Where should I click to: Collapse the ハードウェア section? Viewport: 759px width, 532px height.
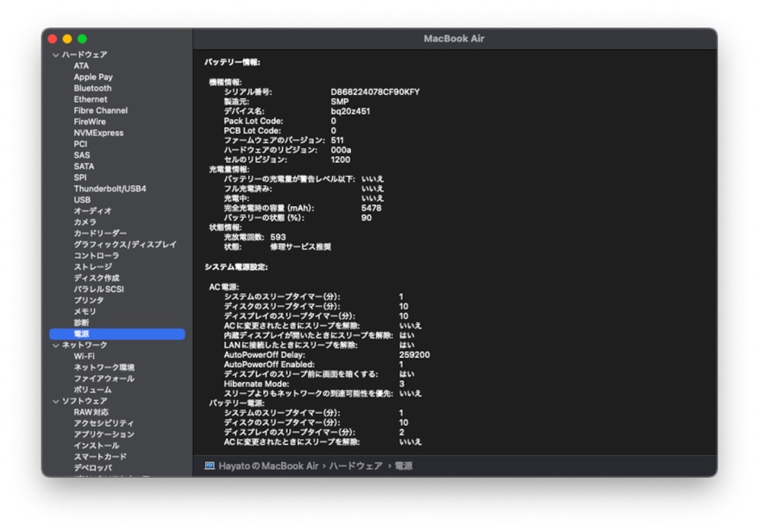56,54
